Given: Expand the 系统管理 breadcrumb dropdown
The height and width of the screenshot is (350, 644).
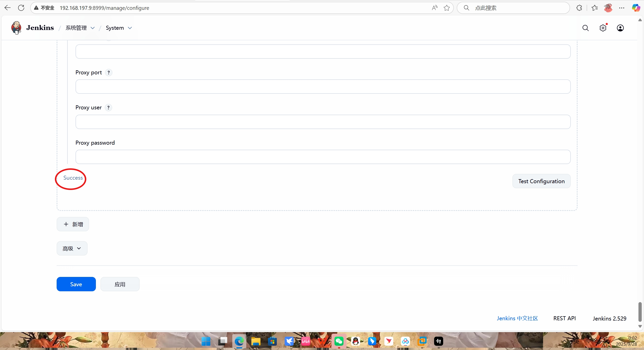Looking at the screenshot, I should pyautogui.click(x=93, y=28).
